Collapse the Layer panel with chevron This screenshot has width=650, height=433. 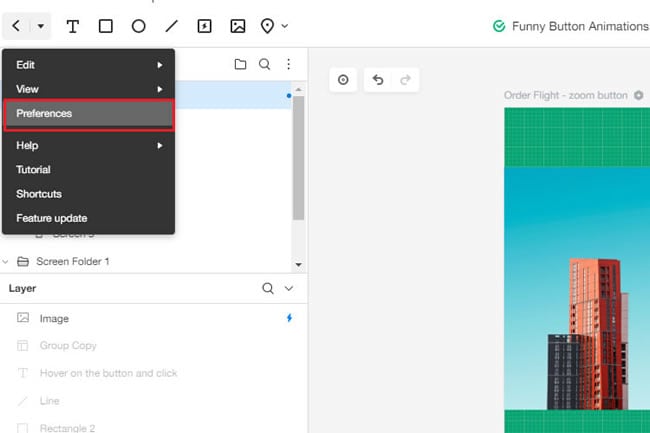[289, 288]
